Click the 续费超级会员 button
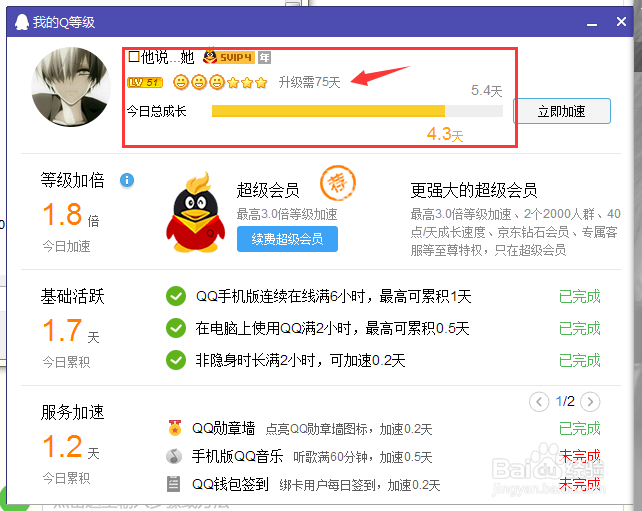 [287, 239]
